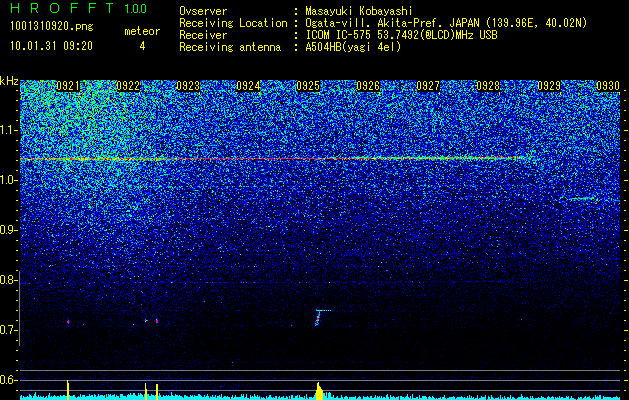The width and height of the screenshot is (629, 400).
Task: Click the ICOM IC-575 53.7492 MHz USB receiver text
Action: click(401, 35)
